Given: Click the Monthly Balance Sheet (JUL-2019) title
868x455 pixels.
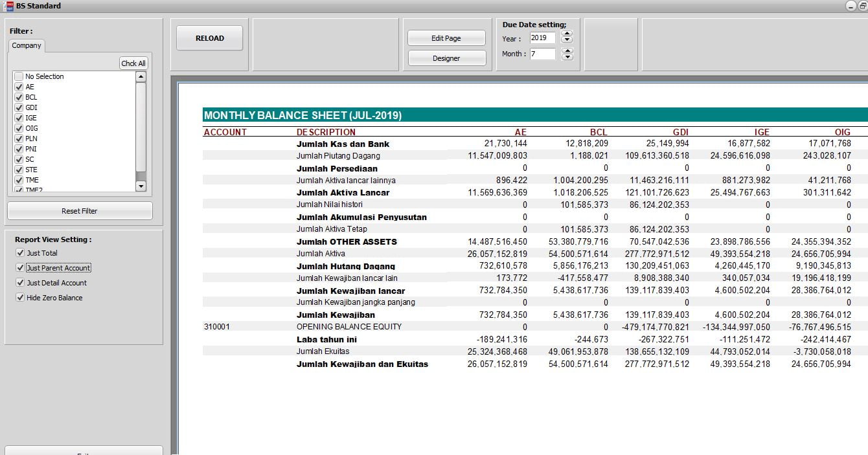Looking at the screenshot, I should click(303, 116).
